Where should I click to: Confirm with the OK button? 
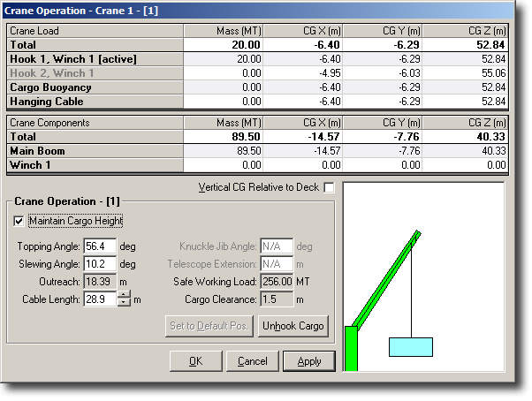(196, 361)
